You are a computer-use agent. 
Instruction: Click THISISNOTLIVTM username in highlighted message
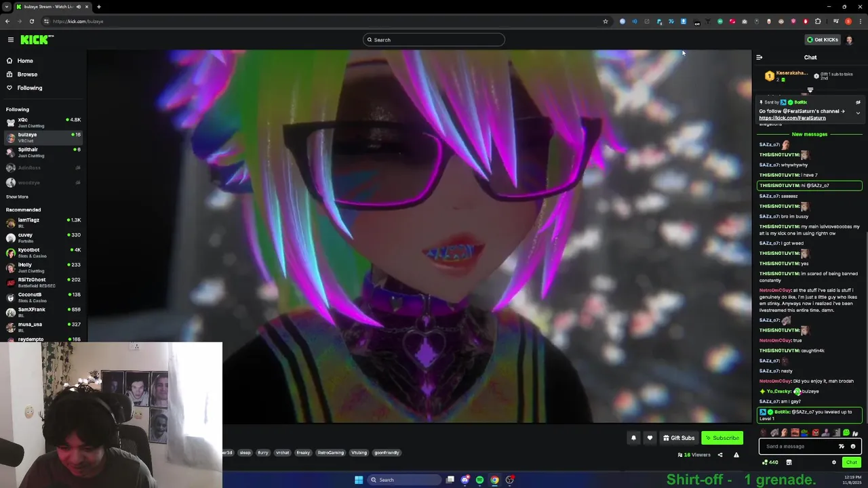tap(779, 186)
